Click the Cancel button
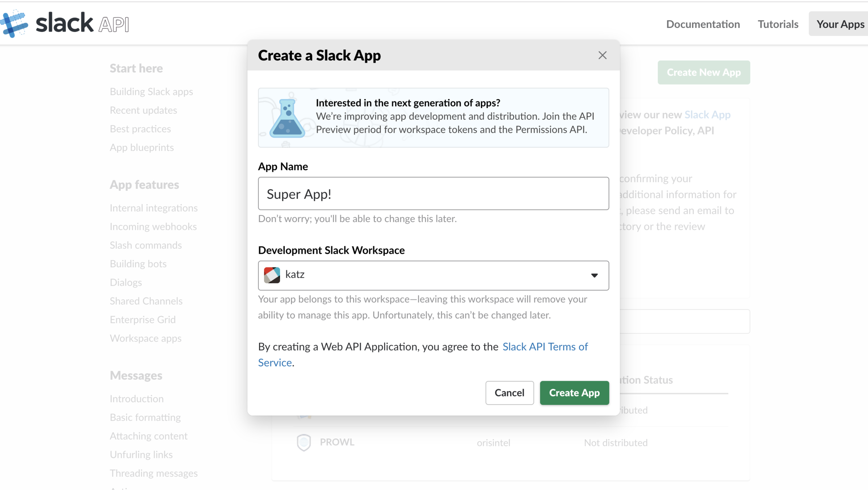The image size is (868, 490). click(x=509, y=393)
